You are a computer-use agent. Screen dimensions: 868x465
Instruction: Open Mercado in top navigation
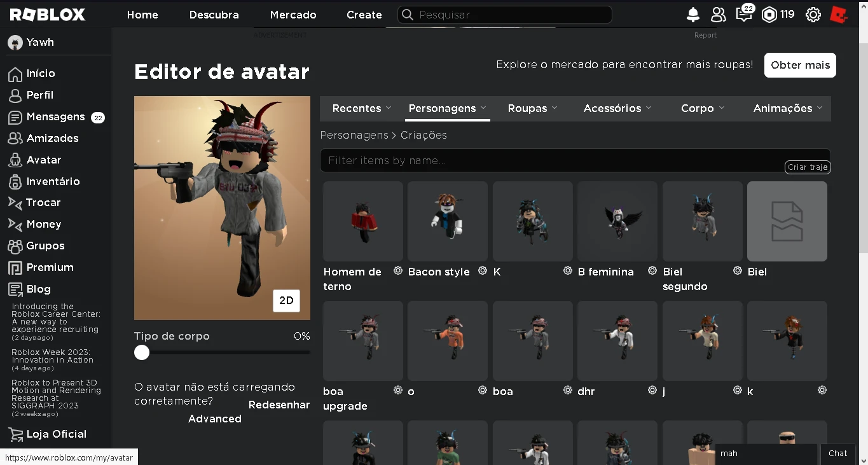pyautogui.click(x=293, y=15)
